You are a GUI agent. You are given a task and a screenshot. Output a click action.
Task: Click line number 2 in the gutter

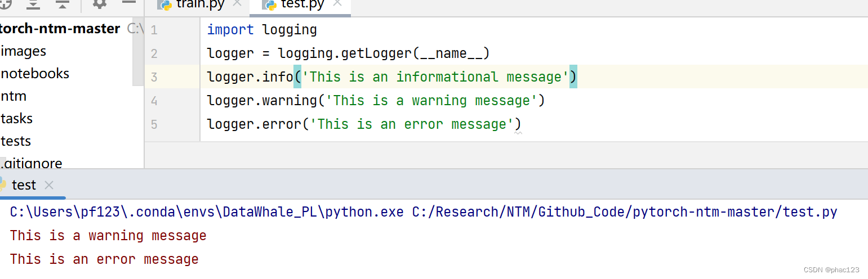[154, 54]
